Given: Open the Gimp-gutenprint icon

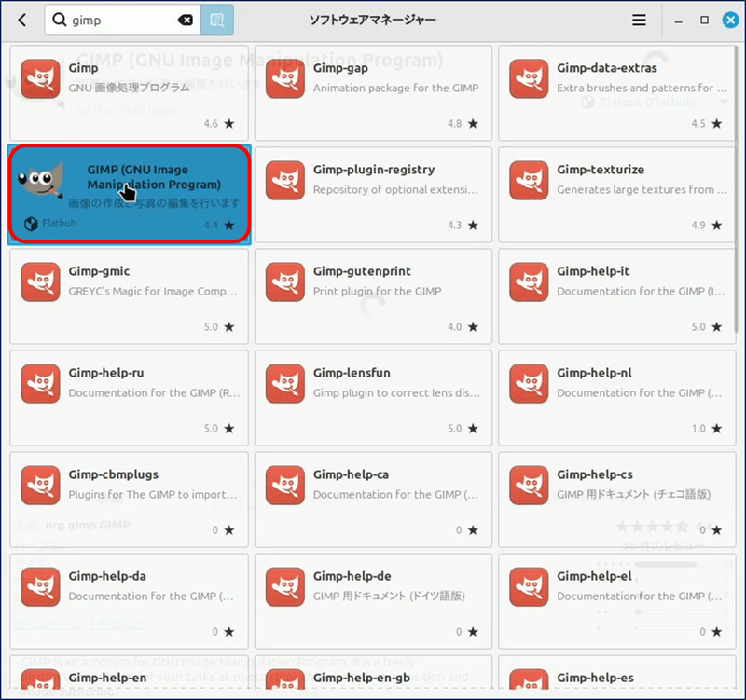Looking at the screenshot, I should (285, 282).
